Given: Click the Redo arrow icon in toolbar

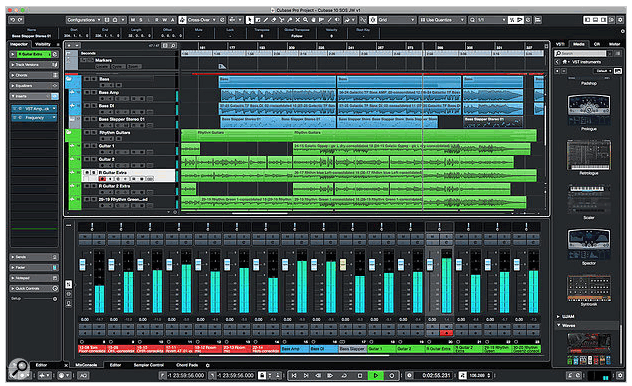Looking at the screenshot, I should point(20,19).
